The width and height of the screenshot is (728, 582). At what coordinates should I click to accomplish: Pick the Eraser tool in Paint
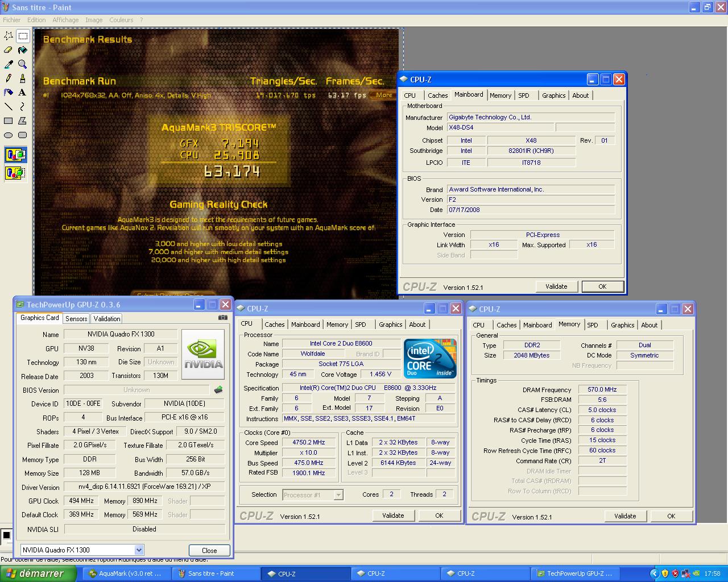9,50
